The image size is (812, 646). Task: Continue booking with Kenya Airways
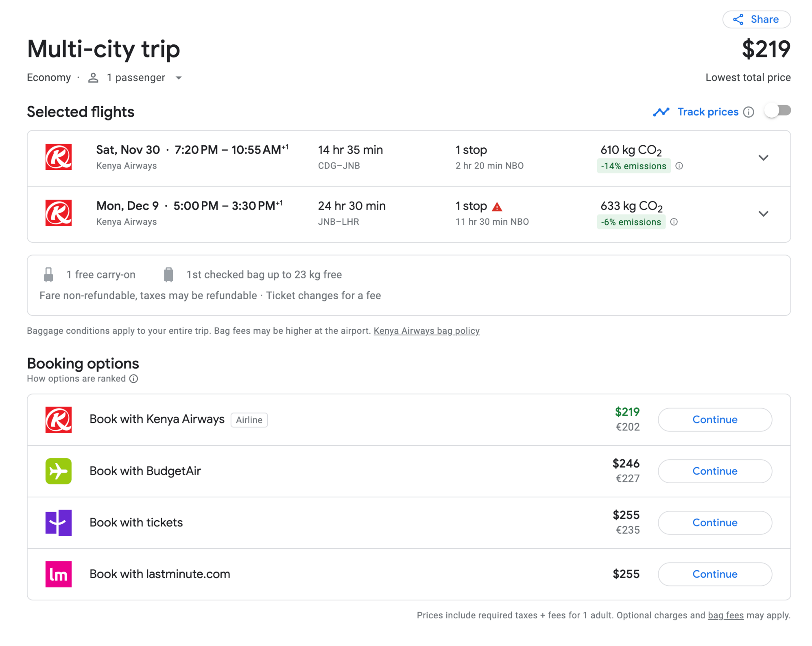tap(714, 420)
